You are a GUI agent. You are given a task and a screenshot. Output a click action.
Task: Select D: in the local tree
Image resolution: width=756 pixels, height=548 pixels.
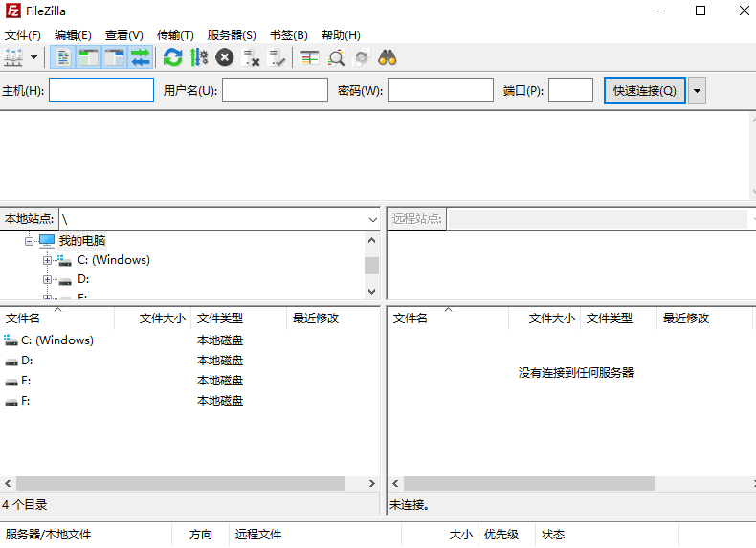(x=83, y=279)
